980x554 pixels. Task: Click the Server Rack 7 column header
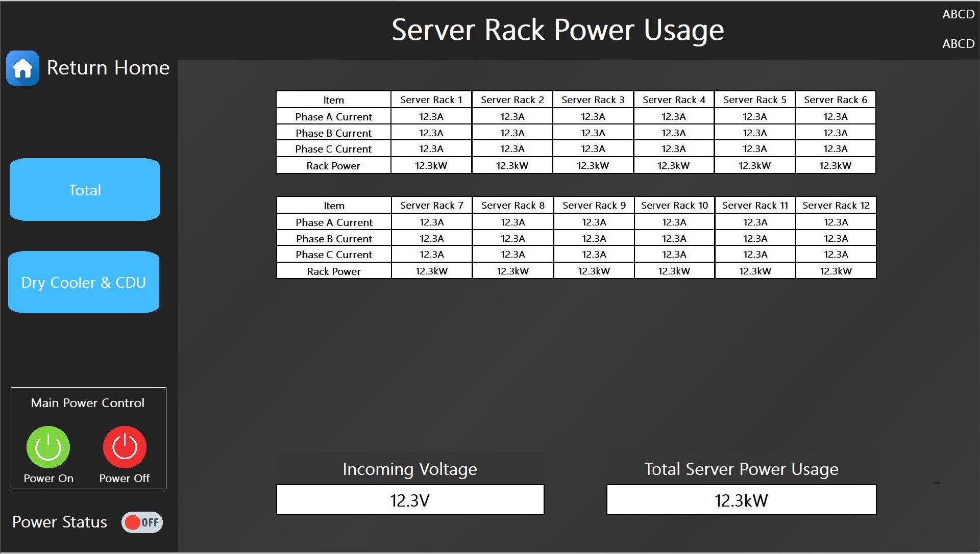point(432,205)
